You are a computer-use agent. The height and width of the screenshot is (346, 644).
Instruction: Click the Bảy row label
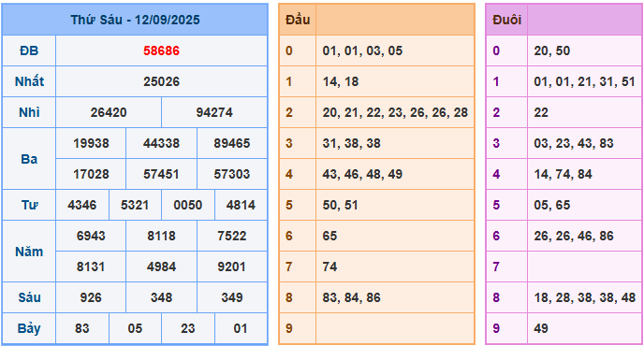[x=29, y=328]
